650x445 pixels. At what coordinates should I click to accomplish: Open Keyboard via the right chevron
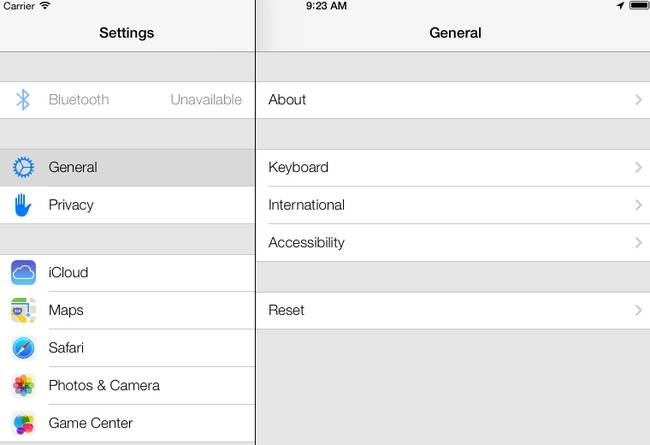click(x=638, y=167)
